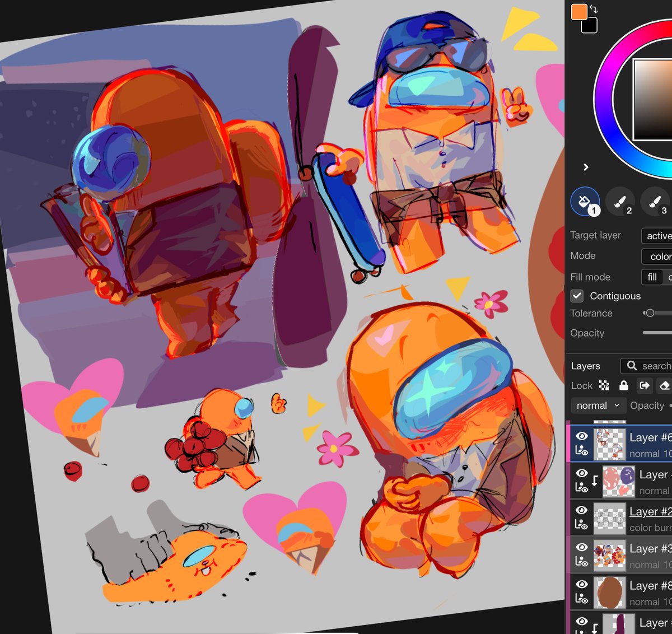672x634 pixels.
Task: Open the fill Mode dropdown
Action: pos(657,257)
